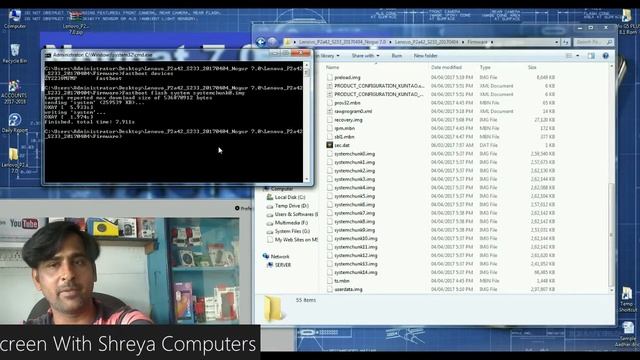The width and height of the screenshot is (640, 360).
Task: Select Network in navigation pane
Action: (x=276, y=256)
